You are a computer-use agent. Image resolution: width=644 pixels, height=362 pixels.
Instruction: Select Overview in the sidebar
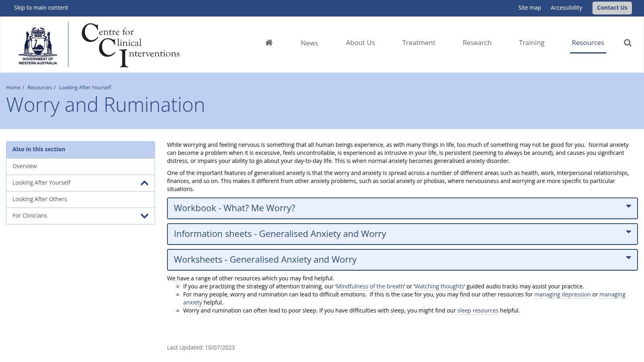(80, 166)
